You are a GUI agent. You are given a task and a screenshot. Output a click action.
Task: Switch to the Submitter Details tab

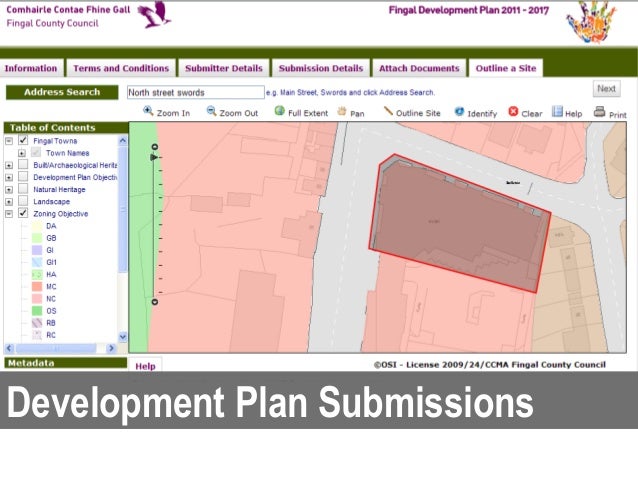223,69
